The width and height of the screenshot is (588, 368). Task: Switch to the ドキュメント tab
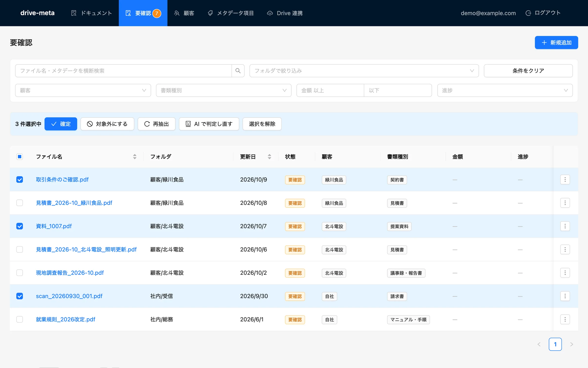point(91,13)
